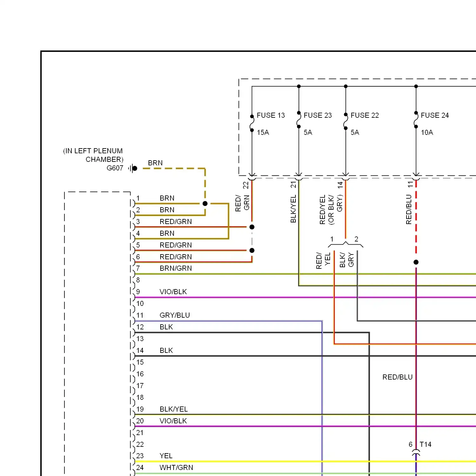Click connector pin number 8
476x476 pixels.
click(x=138, y=280)
